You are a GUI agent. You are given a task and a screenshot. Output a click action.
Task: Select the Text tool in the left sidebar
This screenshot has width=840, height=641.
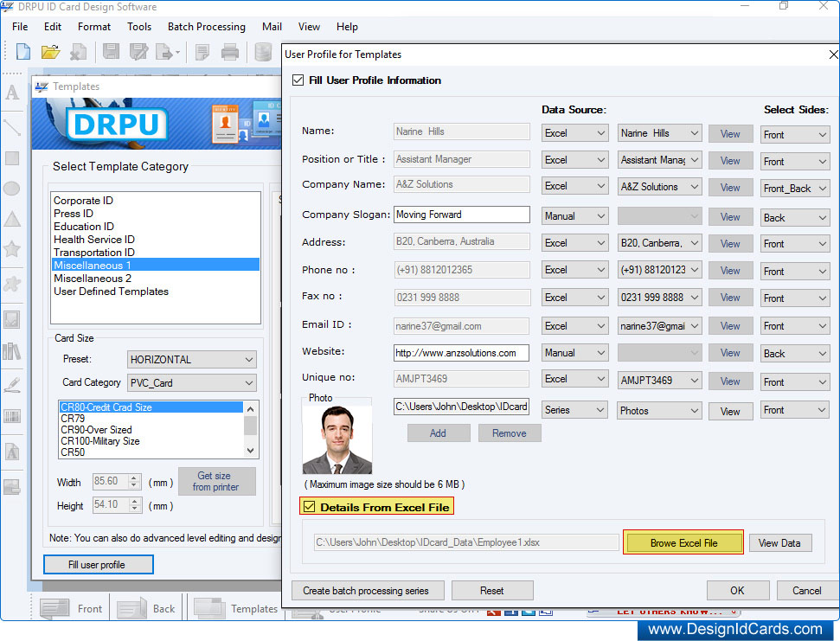[x=12, y=93]
